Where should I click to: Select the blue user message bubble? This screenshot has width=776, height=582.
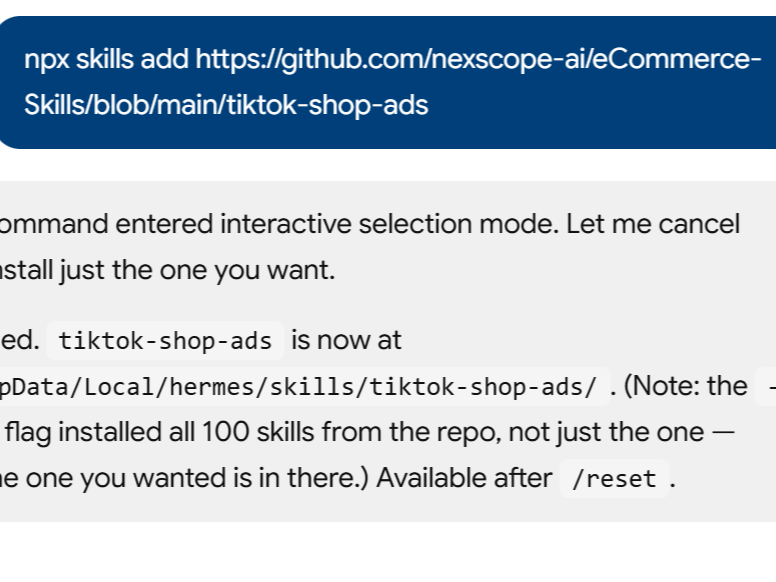coord(388,82)
